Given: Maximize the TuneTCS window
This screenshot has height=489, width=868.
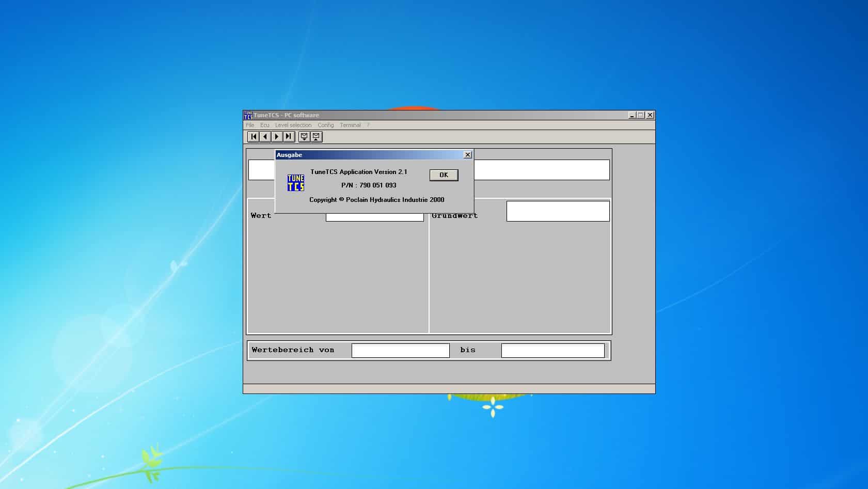Looking at the screenshot, I should (x=641, y=115).
